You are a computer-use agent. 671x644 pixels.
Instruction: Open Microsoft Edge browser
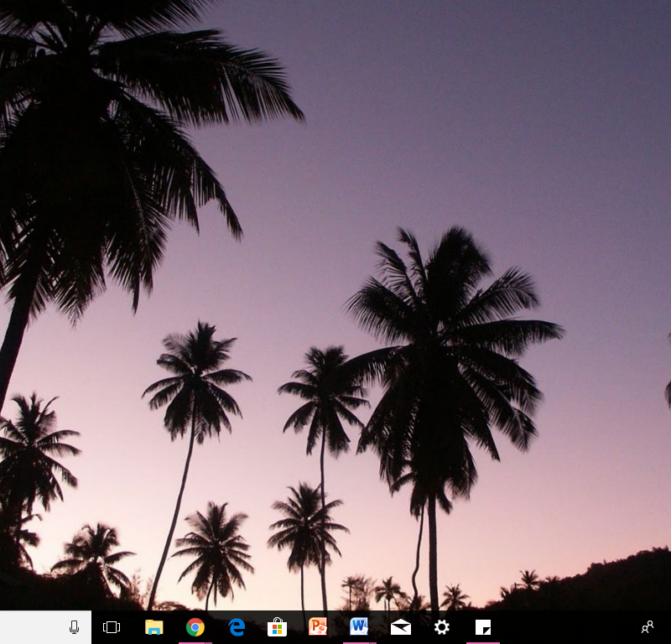tap(237, 627)
